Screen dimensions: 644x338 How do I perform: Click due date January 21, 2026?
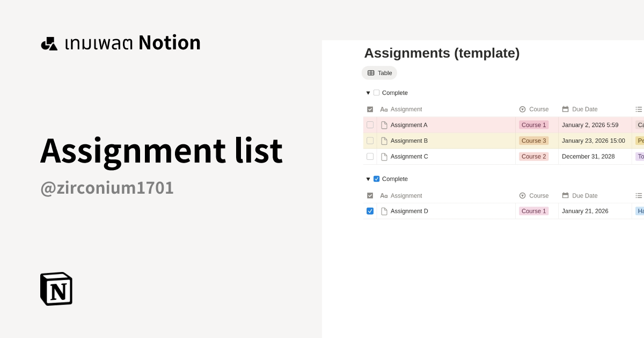coord(585,211)
